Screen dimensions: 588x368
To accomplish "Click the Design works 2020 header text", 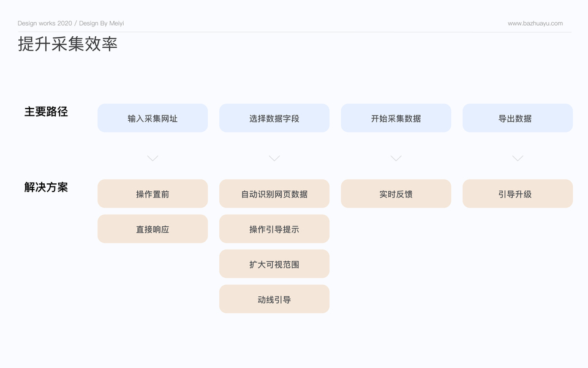I will tap(45, 23).
